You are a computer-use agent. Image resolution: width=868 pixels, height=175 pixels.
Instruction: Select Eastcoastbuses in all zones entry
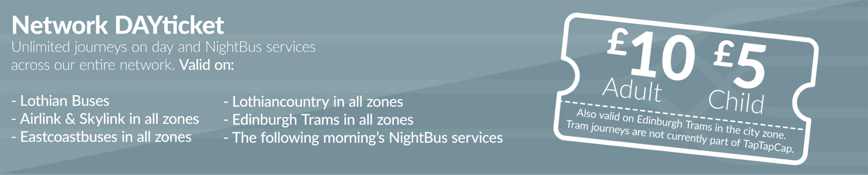coord(101,137)
